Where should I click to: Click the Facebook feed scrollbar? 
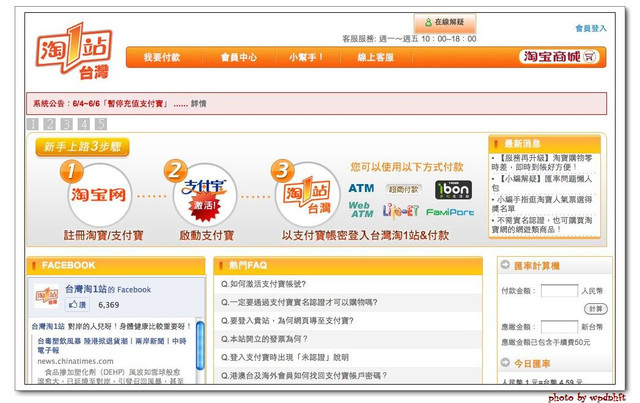pos(200,345)
